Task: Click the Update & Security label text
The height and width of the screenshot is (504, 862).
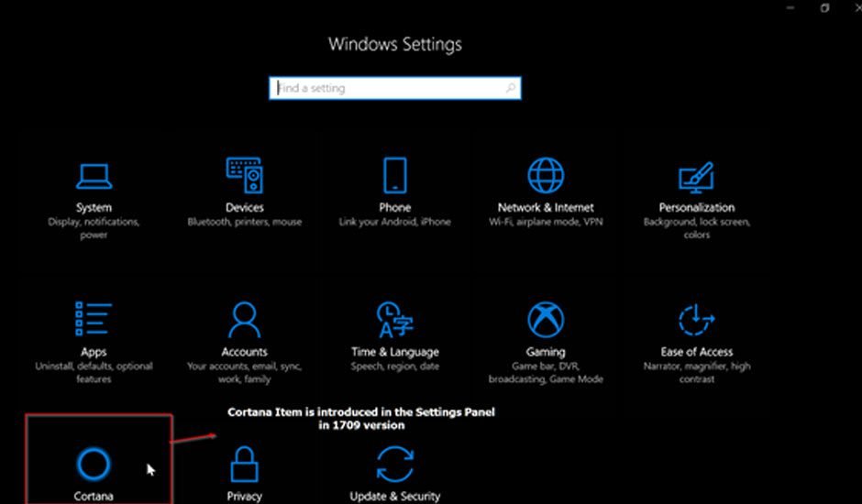Action: click(x=394, y=497)
